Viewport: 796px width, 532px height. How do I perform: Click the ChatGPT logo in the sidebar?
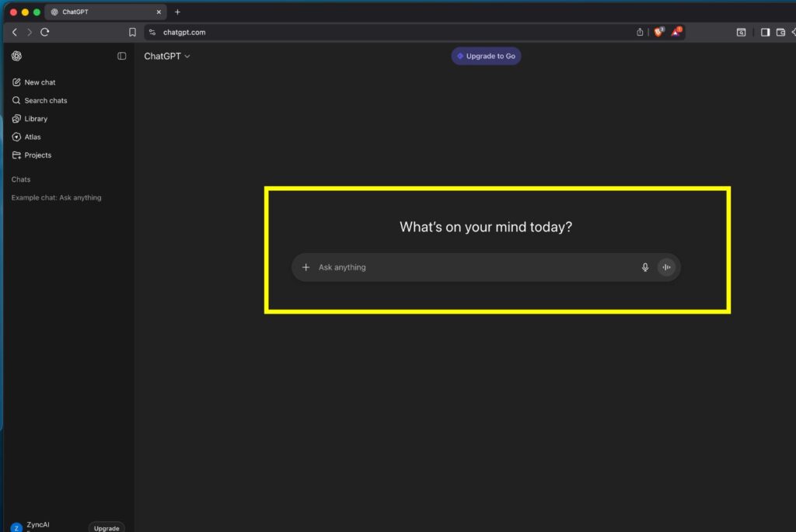(17, 56)
